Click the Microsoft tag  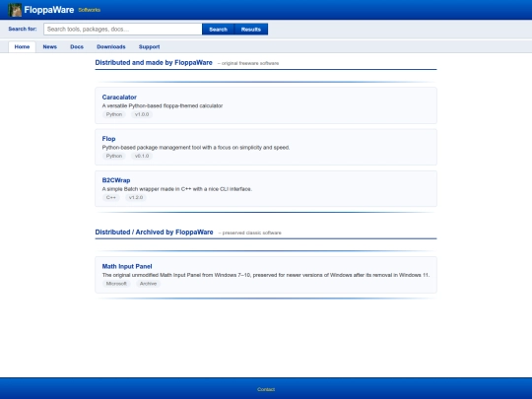tap(116, 284)
